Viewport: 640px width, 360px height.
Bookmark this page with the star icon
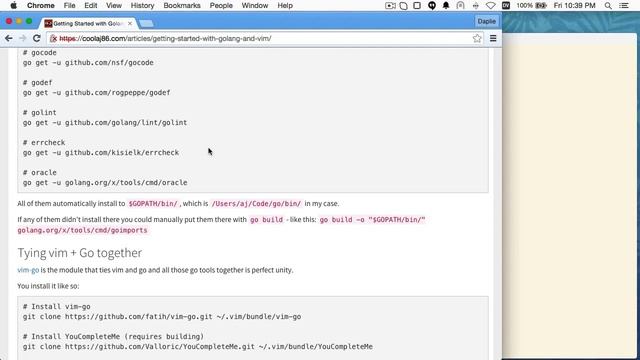[477, 38]
